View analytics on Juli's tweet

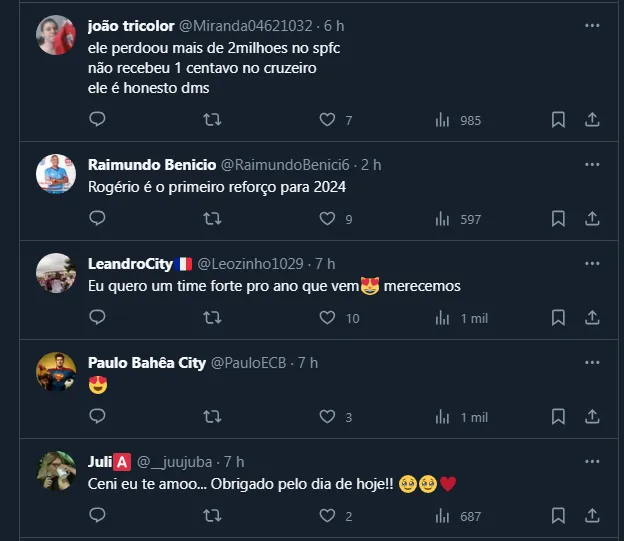click(x=442, y=516)
